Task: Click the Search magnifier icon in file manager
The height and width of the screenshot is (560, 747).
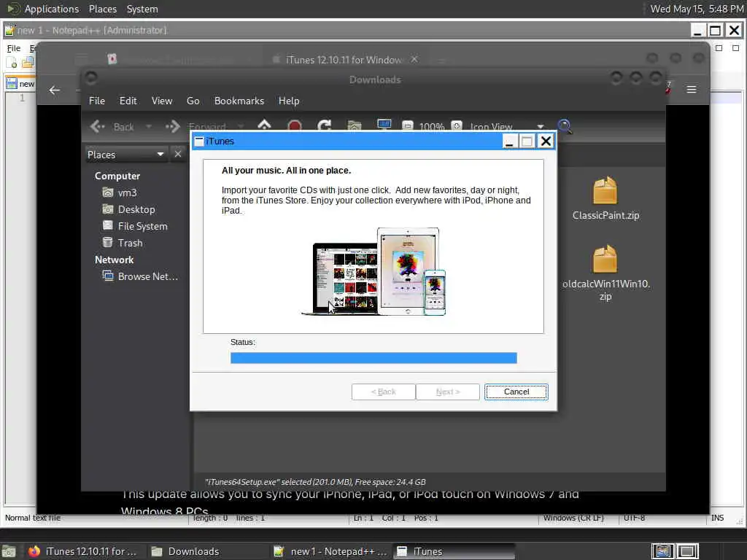Action: [565, 126]
